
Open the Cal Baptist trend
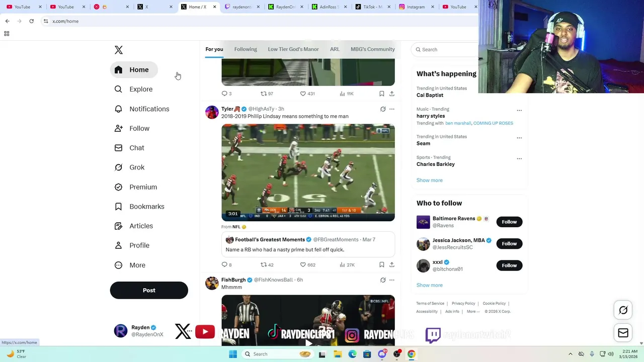430,95
